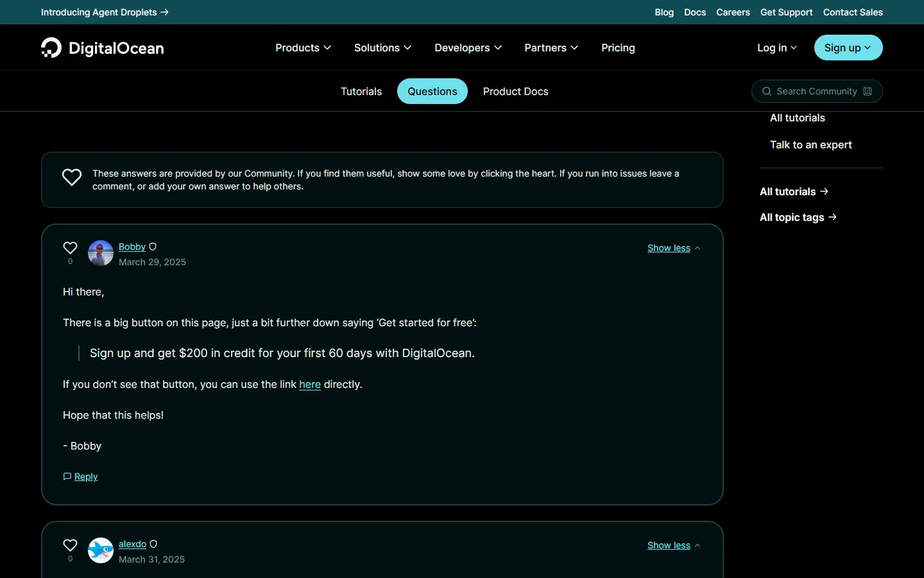Switch to the Product Docs tab
The image size is (924, 578).
[516, 91]
